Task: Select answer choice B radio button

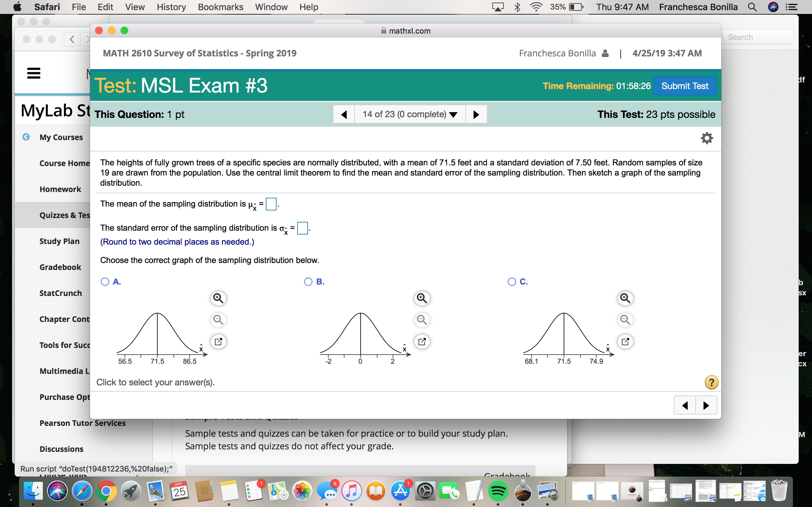Action: pyautogui.click(x=308, y=282)
